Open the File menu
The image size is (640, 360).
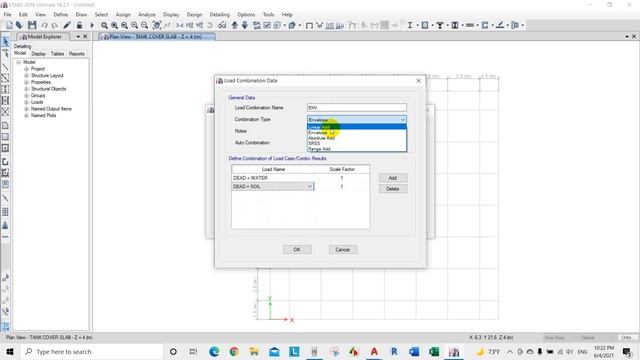coord(7,14)
